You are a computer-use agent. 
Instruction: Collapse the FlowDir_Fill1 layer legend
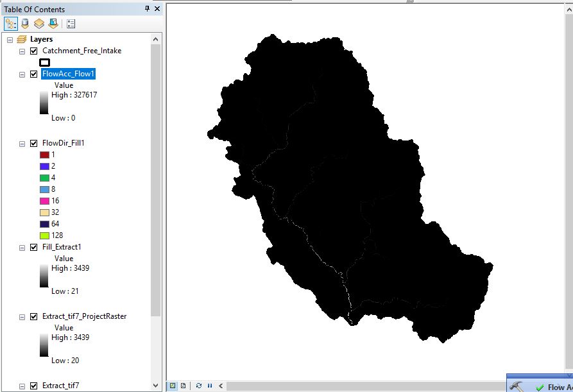tap(22, 144)
